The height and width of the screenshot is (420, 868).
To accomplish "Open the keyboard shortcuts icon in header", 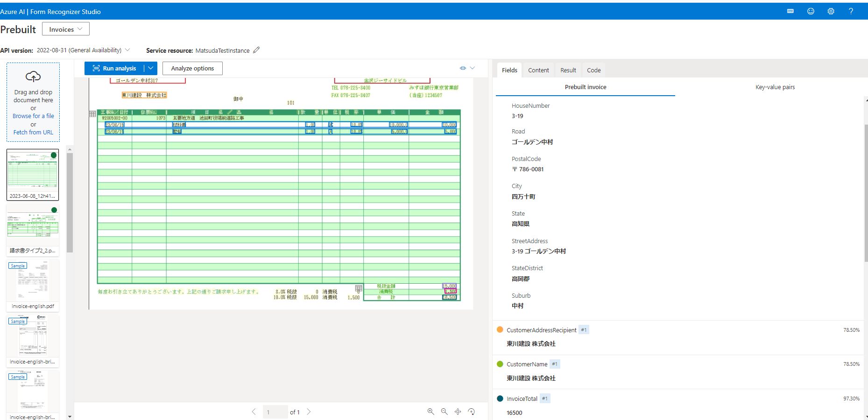I will tap(790, 11).
